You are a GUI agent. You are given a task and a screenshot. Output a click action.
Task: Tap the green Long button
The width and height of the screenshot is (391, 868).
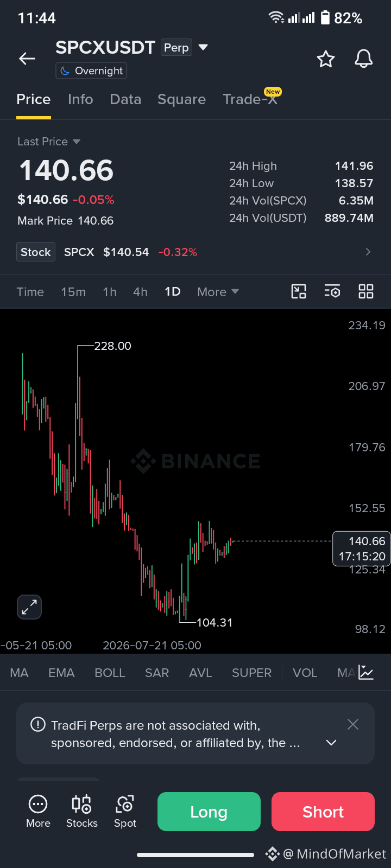[x=209, y=812]
